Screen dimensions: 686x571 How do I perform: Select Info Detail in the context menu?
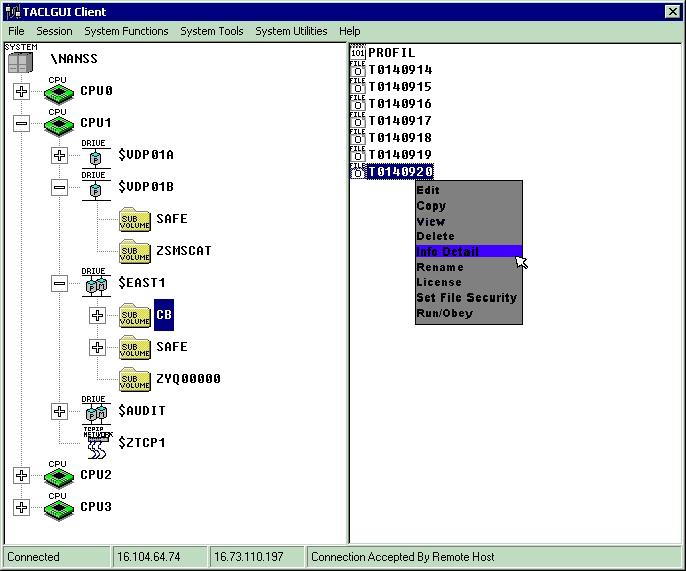(469, 252)
